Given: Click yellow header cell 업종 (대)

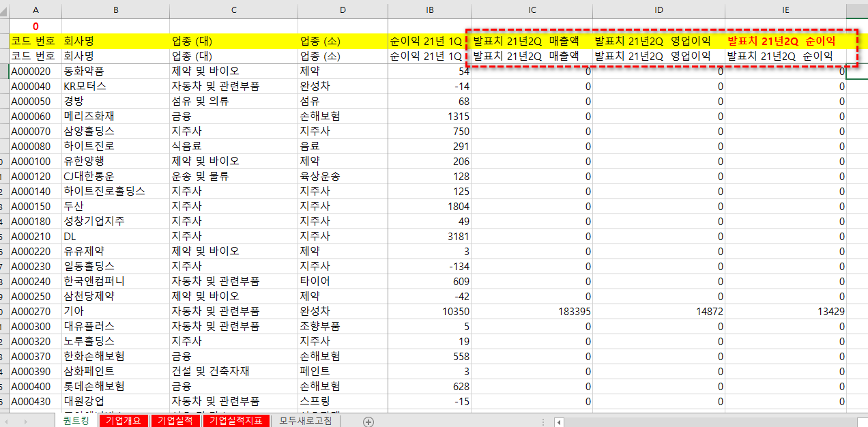Looking at the screenshot, I should [x=234, y=41].
